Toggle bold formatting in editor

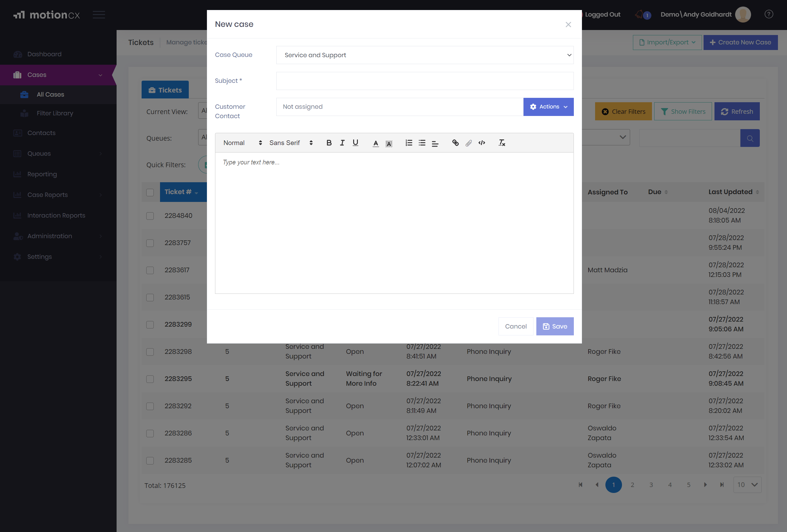tap(329, 143)
